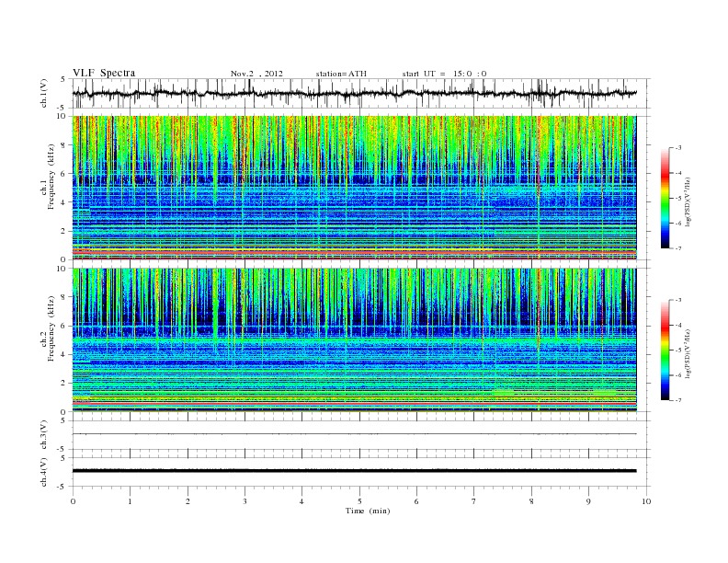This screenshot has height=563, width=728.
Task: Click the "ch.3(V)" axis label
Action: 44,435
